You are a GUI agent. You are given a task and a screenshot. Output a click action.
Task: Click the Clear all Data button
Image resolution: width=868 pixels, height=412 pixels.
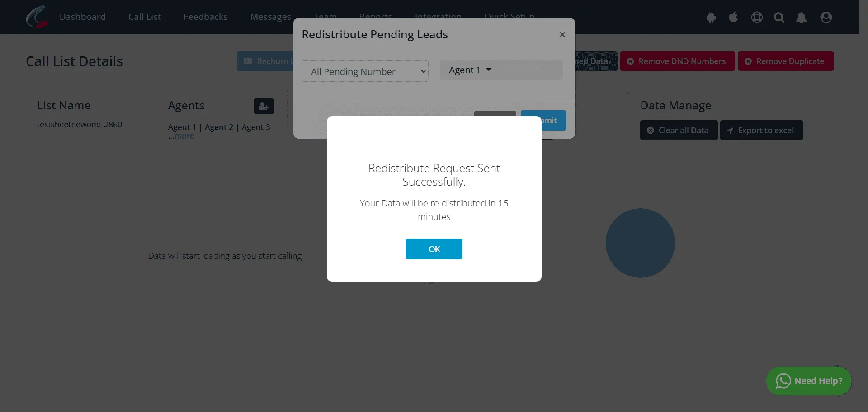click(x=679, y=130)
